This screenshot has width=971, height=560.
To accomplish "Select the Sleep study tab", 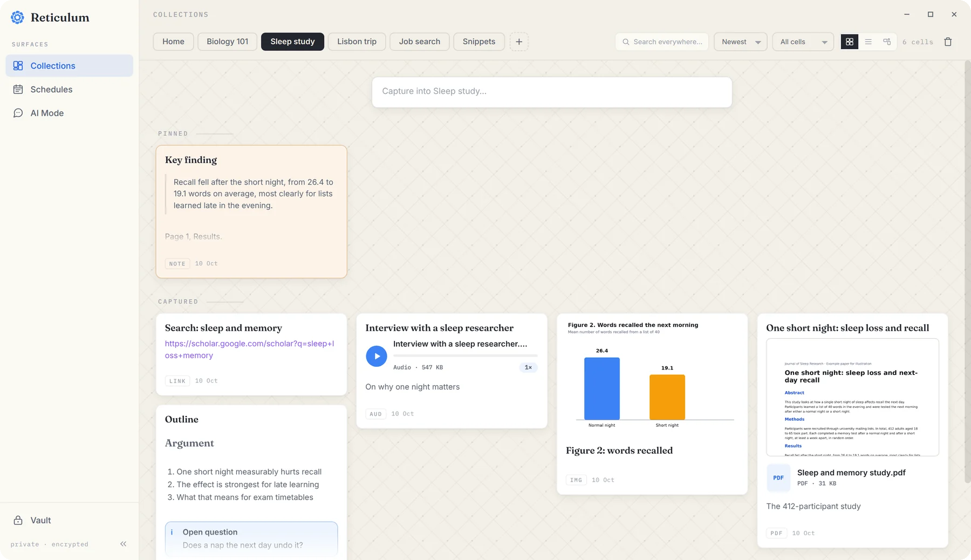I will 292,42.
